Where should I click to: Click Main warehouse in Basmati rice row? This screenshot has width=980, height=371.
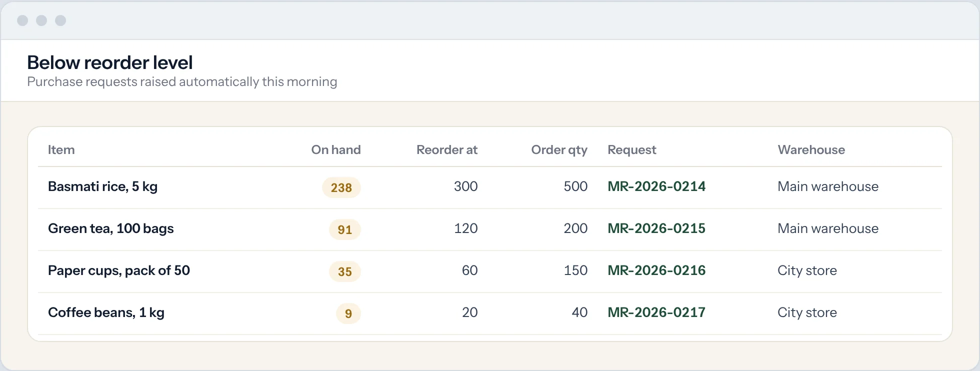click(x=828, y=186)
